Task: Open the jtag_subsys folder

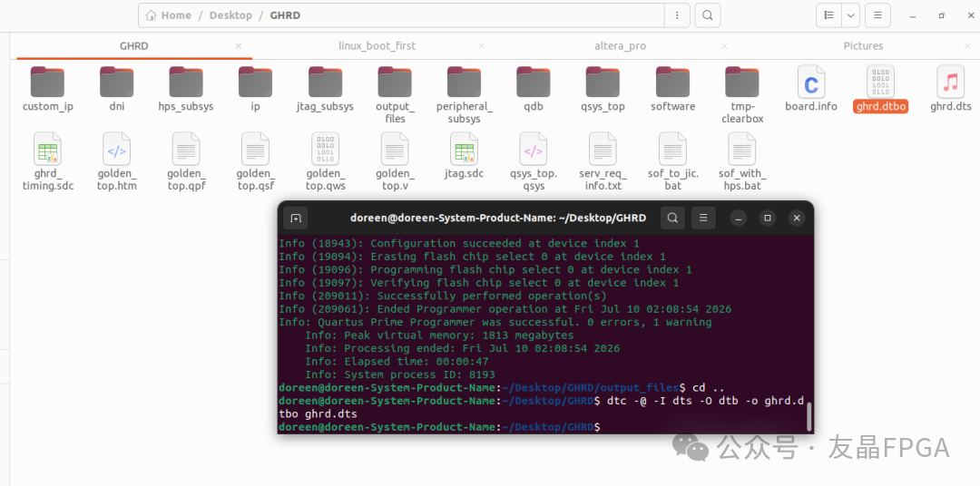Action: 325,89
